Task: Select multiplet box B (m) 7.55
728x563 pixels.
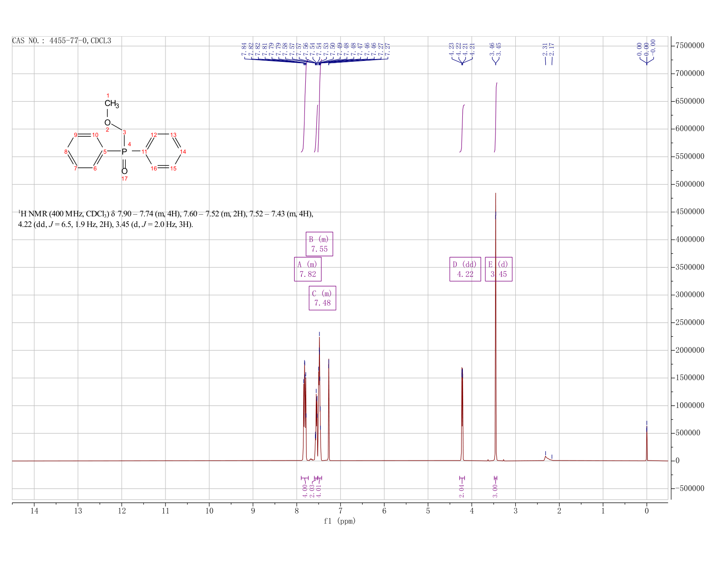Action: pos(319,244)
